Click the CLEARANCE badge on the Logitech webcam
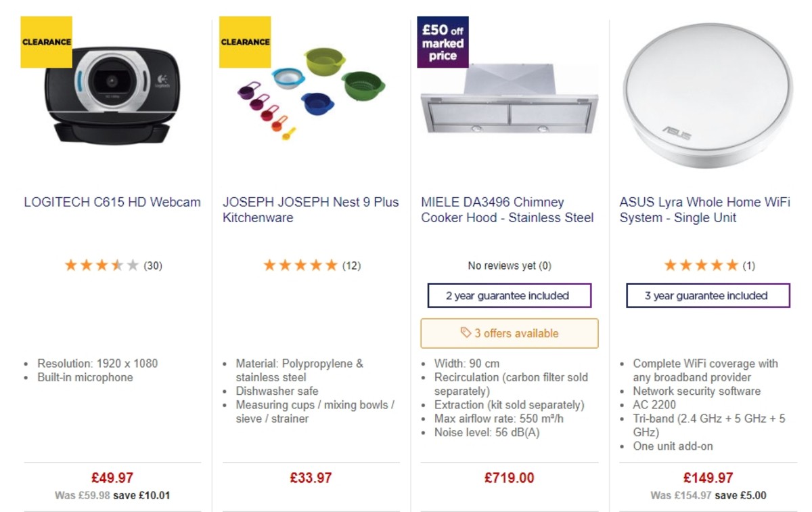 coord(46,41)
